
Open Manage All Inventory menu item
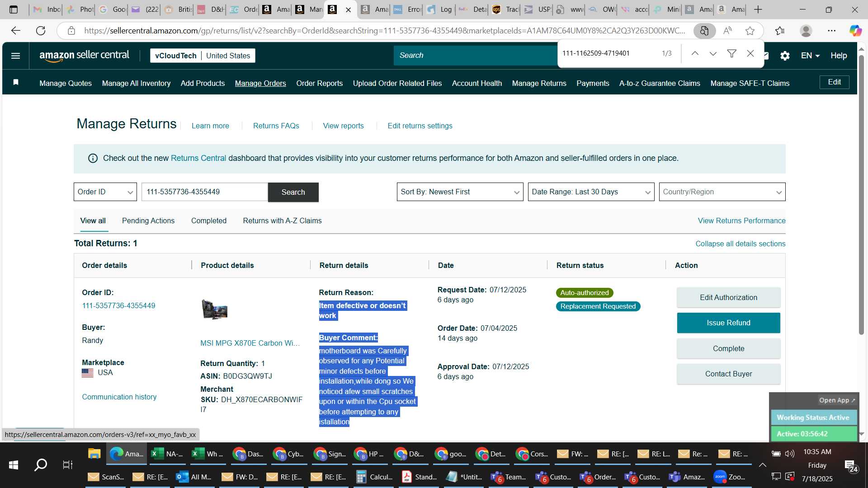[x=136, y=83]
